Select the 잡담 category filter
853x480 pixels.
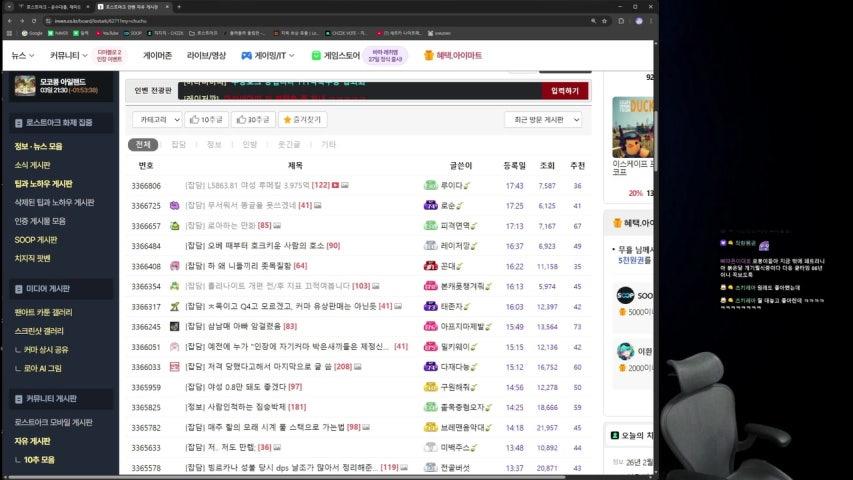tap(178, 145)
